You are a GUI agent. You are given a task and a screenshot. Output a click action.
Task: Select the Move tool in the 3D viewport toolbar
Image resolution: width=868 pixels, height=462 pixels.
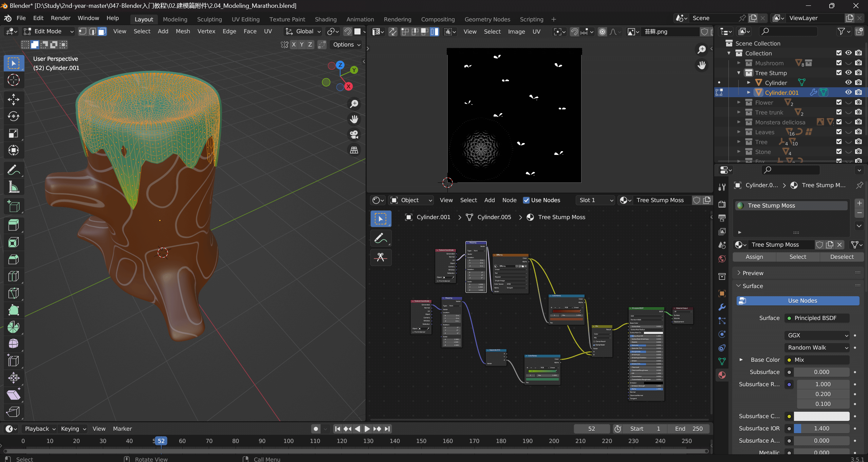(14, 100)
